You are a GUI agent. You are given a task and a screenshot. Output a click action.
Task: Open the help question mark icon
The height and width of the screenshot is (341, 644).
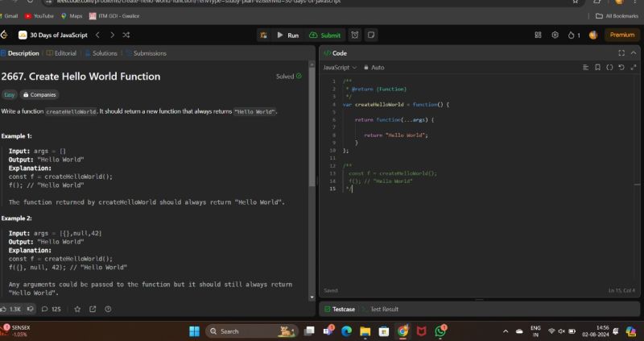[x=108, y=309]
